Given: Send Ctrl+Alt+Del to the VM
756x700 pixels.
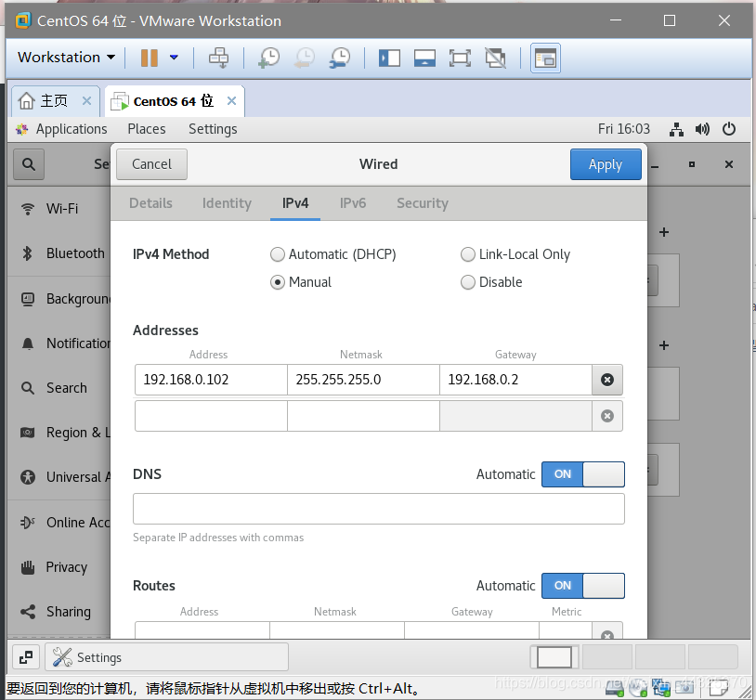Looking at the screenshot, I should tap(218, 58).
